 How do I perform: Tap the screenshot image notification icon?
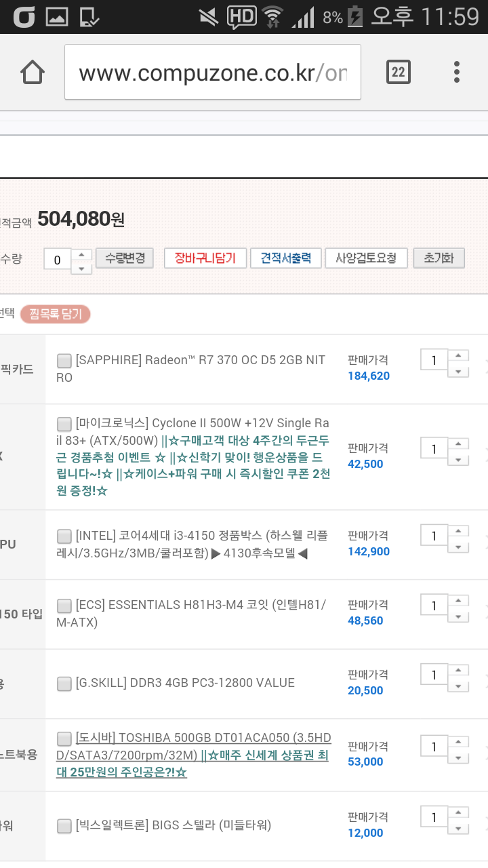tap(57, 16)
